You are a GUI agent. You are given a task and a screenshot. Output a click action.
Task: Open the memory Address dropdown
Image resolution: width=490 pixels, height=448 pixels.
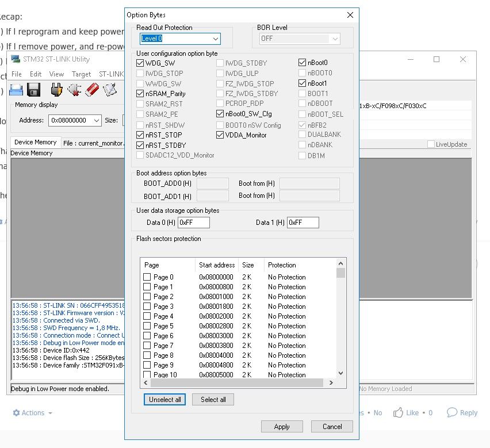pos(97,120)
